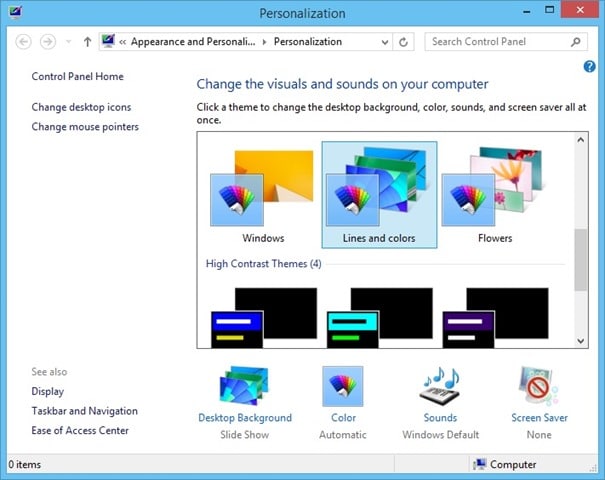Viewport: 605px width, 480px height.
Task: Refresh the Personalization page
Action: (x=403, y=42)
